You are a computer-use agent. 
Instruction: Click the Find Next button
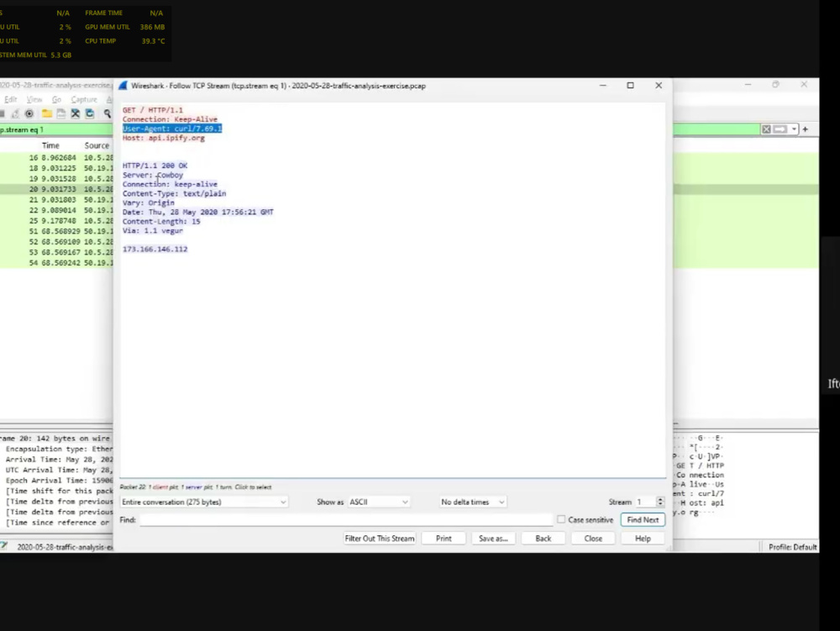[x=643, y=519]
